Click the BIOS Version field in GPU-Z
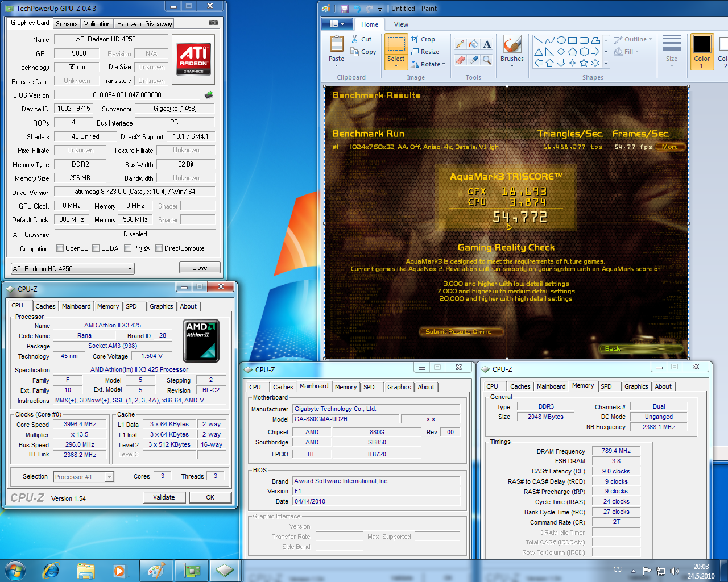Screen dimensions: 728x582 pos(127,95)
